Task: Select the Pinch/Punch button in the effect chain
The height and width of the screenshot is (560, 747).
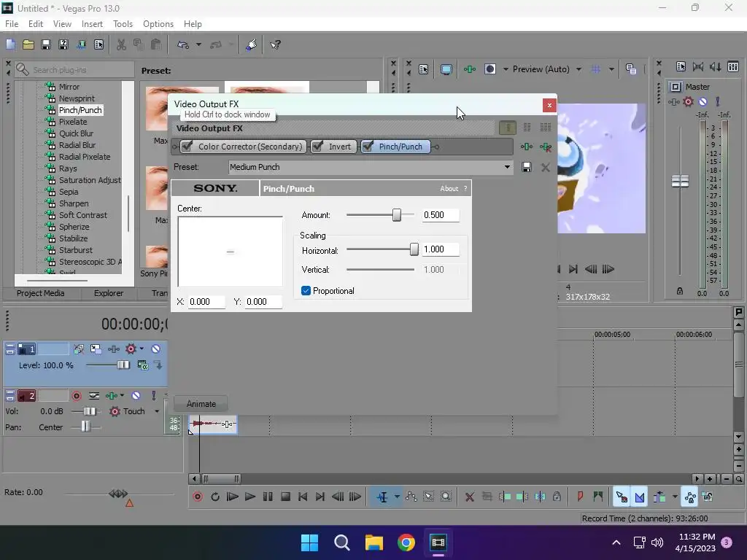Action: (x=396, y=147)
